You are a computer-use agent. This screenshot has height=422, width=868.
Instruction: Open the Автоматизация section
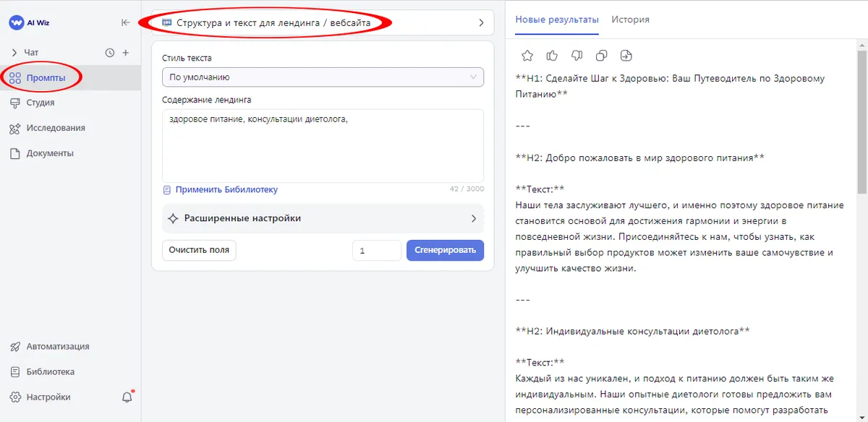pos(56,346)
